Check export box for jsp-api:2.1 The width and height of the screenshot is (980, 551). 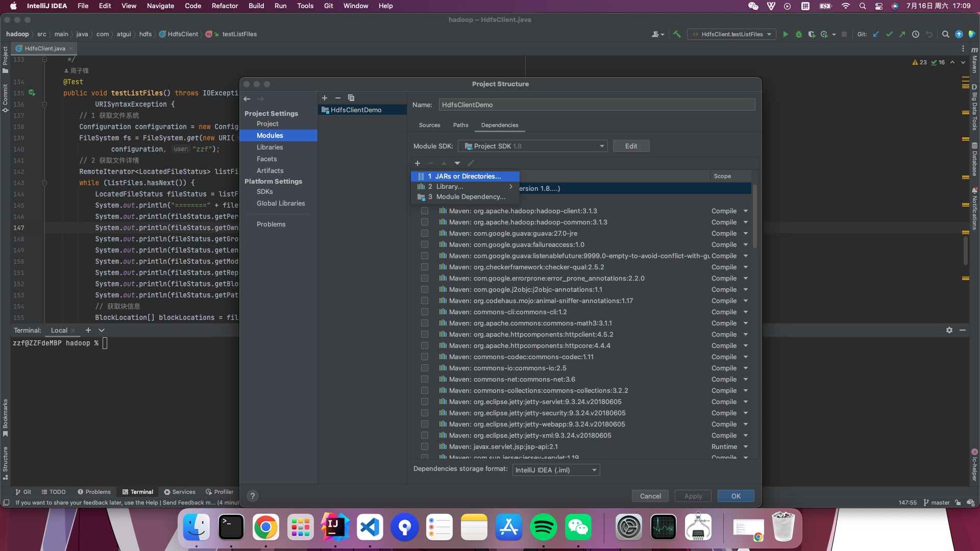[x=425, y=446]
